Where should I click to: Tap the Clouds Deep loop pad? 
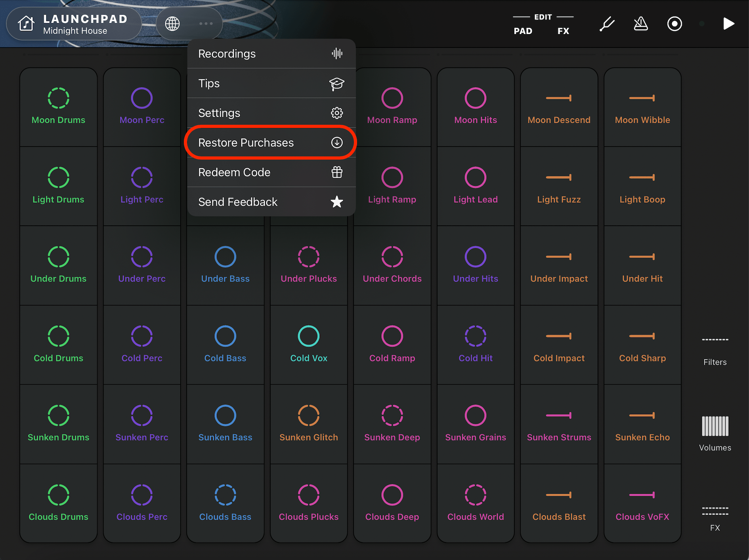coord(392,503)
